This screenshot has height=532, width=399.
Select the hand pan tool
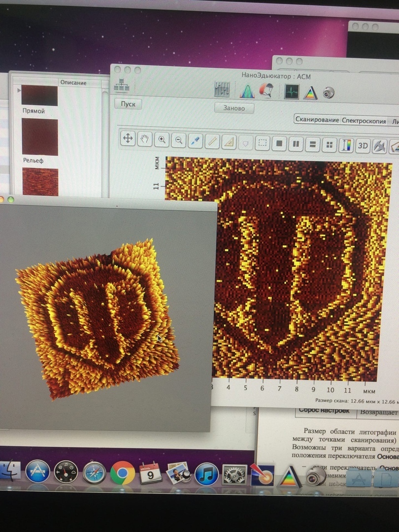click(144, 139)
